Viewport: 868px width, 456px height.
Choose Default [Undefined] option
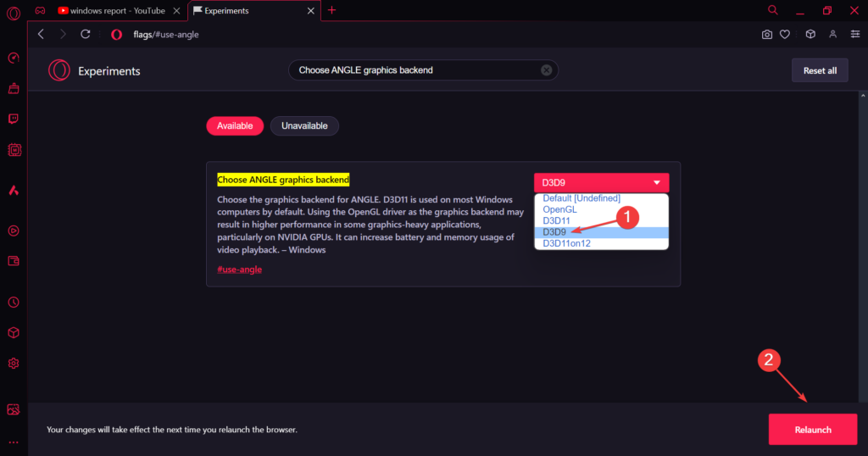(x=601, y=198)
